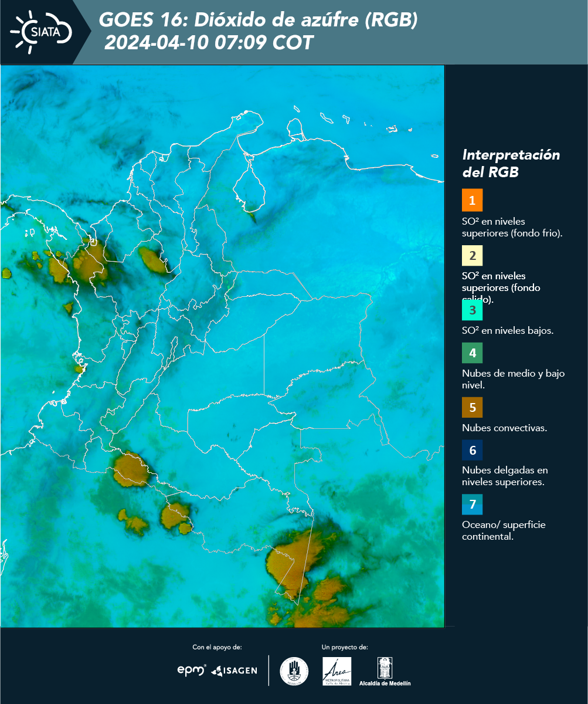Screen dimensions: 588x704
Task: Click the blue legend swatch numbered 7
Action: pyautogui.click(x=472, y=505)
